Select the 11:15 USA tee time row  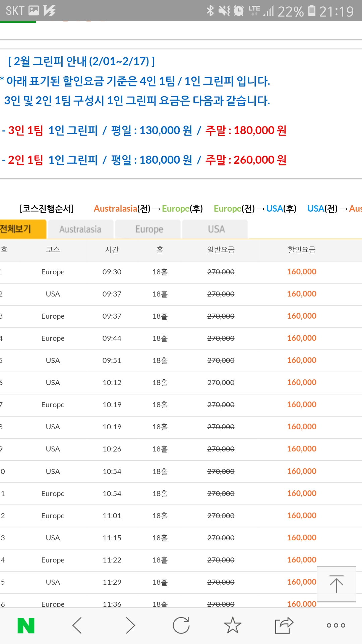tap(112, 538)
